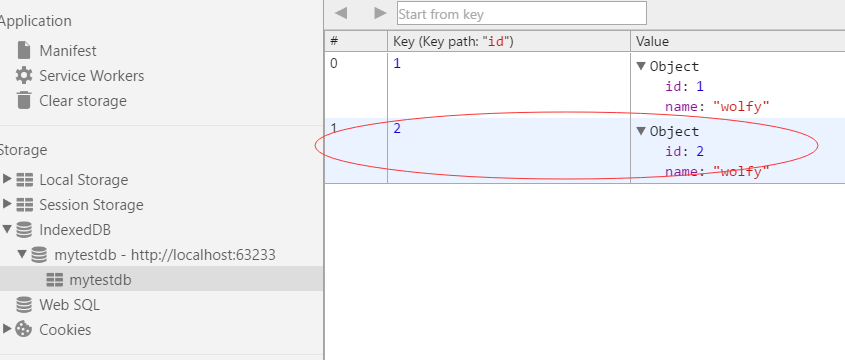This screenshot has width=845, height=360.
Task: Click 'id: 1' property
Action: pyautogui.click(x=684, y=87)
